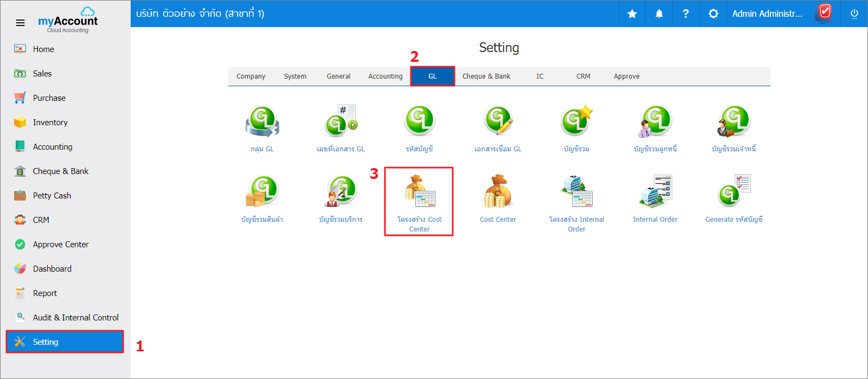The width and height of the screenshot is (868, 379).
Task: Open the บัญชีรวมสินค้า icon
Action: pos(262,191)
